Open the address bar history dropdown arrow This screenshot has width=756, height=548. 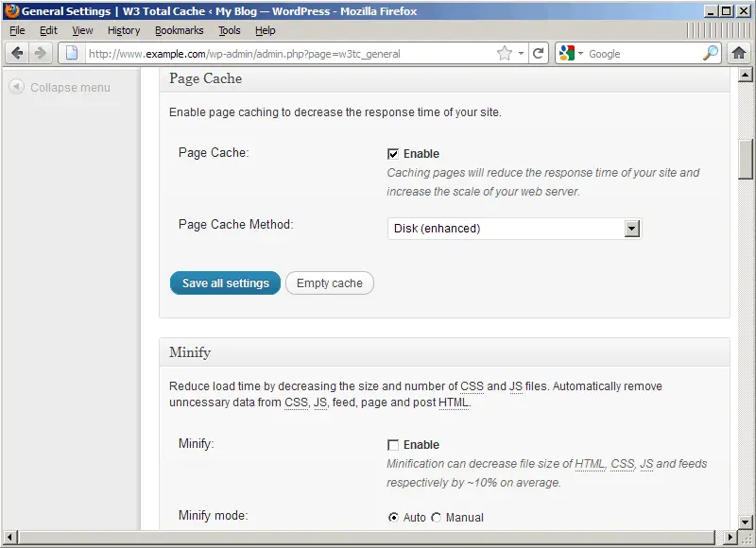click(522, 53)
